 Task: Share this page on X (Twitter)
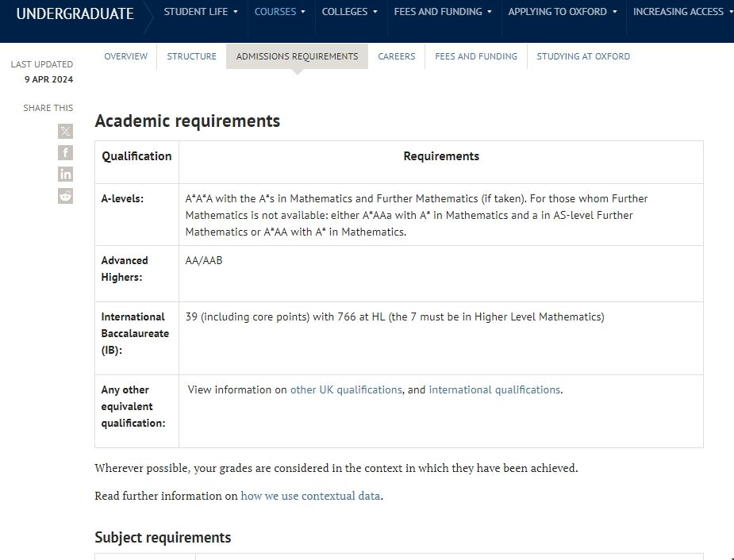65,132
